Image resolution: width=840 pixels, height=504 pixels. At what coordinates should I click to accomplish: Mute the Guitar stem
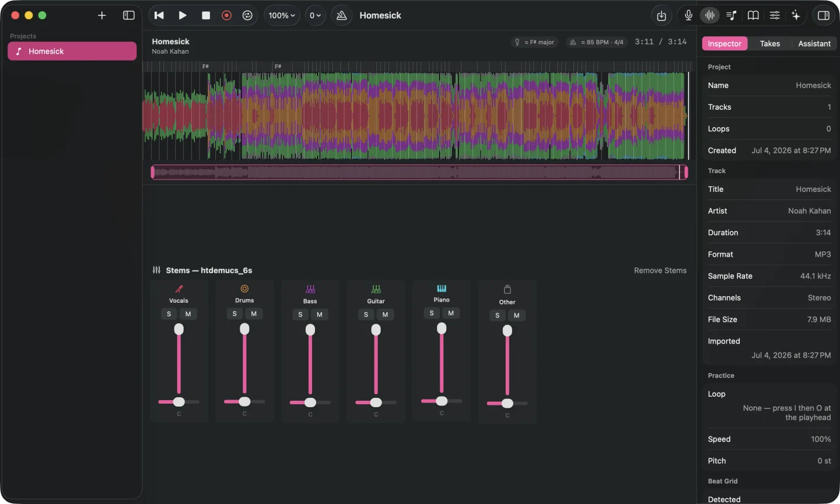coord(385,314)
